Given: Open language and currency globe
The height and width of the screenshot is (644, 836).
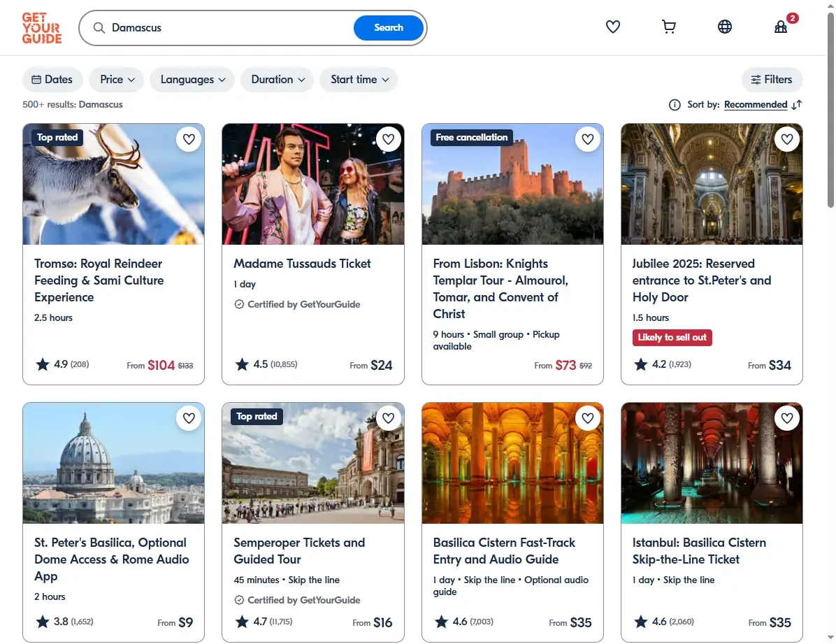Looking at the screenshot, I should tap(725, 27).
